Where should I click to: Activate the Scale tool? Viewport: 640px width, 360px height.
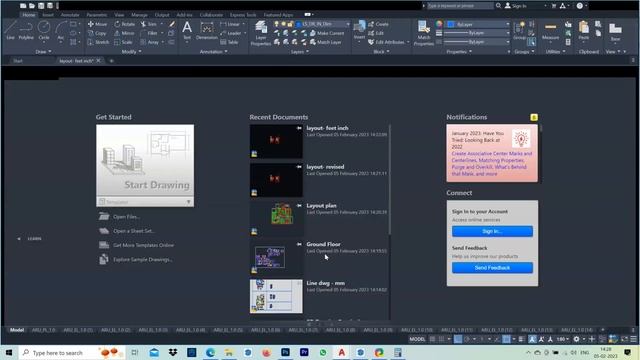(124, 42)
